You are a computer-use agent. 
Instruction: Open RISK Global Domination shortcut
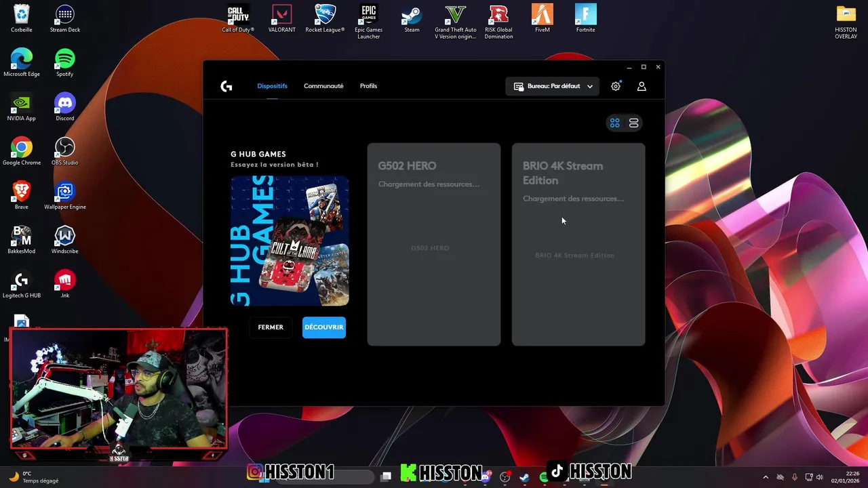(x=499, y=21)
